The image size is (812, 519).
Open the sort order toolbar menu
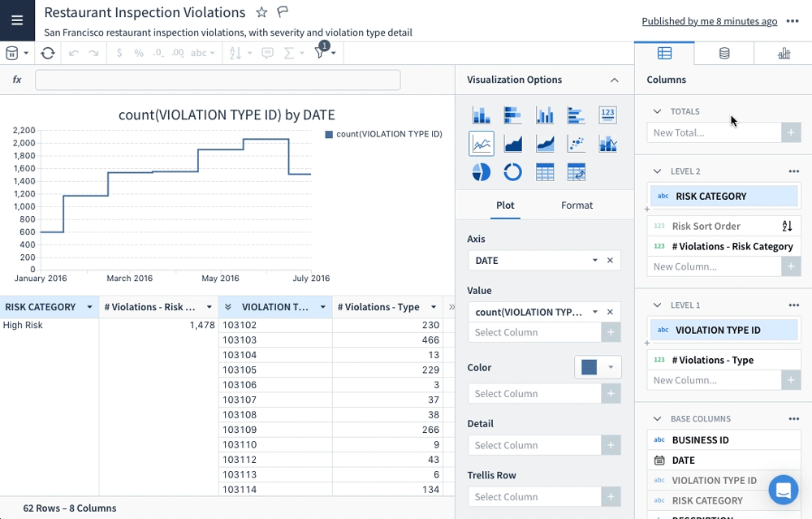click(240, 53)
